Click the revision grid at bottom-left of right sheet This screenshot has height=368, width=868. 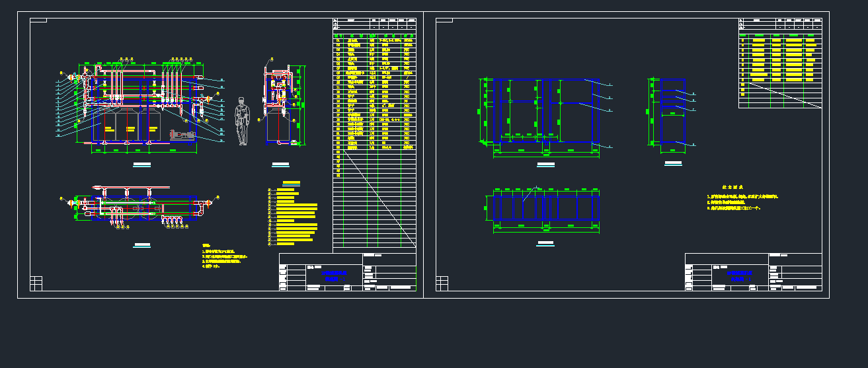coord(442,283)
